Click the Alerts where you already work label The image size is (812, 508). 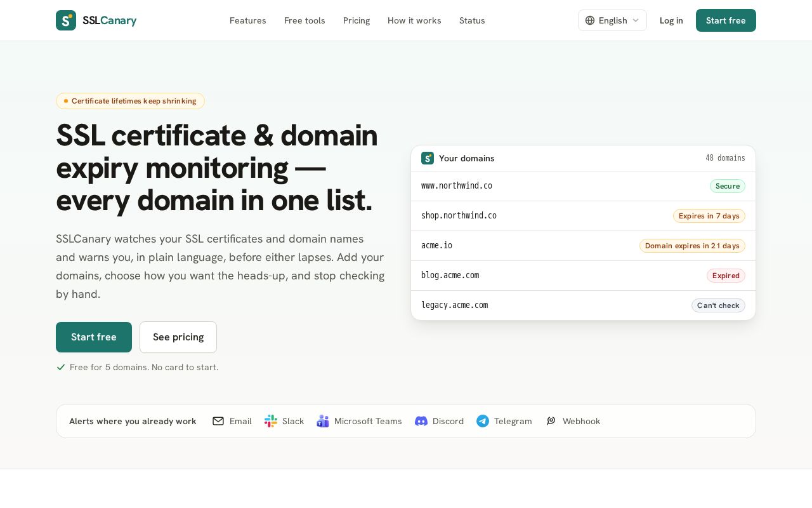133,421
